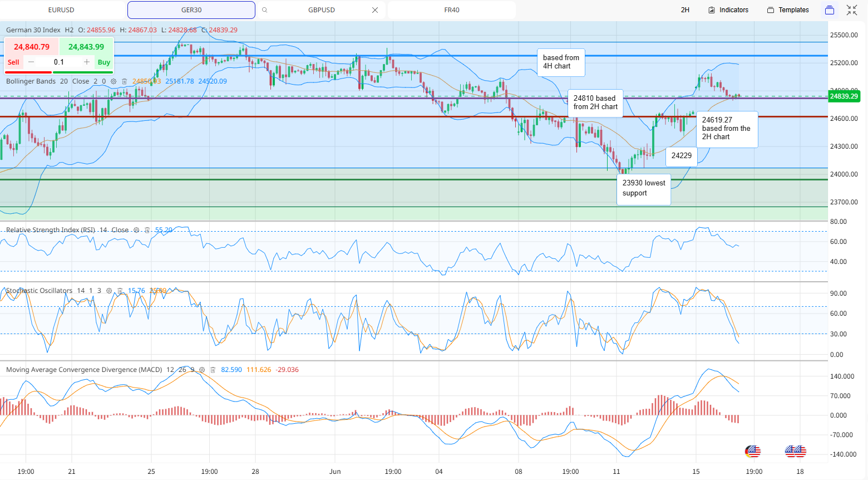Open the Indicators menu
The width and height of the screenshot is (868, 480).
coord(728,10)
